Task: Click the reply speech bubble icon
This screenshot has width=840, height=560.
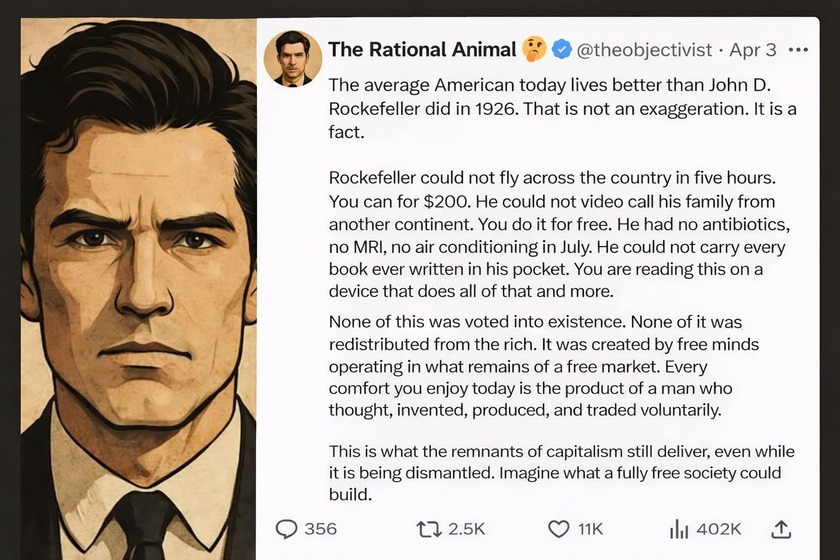Action: [287, 528]
